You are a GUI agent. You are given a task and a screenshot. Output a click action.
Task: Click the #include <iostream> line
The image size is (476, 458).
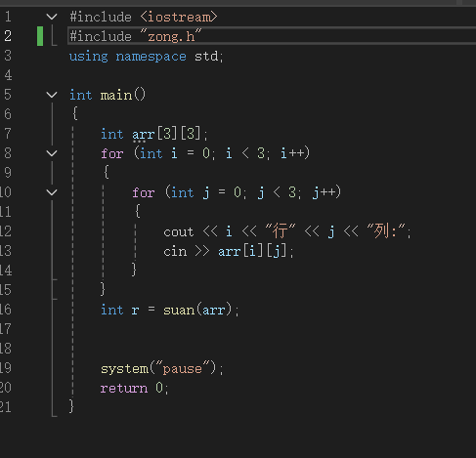coord(144,17)
